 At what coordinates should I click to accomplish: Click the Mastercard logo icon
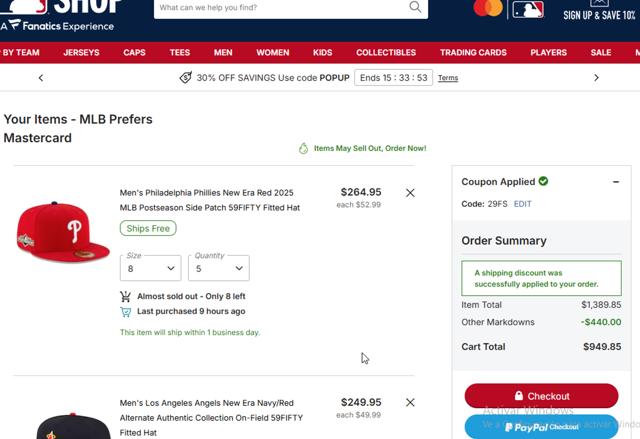[488, 9]
